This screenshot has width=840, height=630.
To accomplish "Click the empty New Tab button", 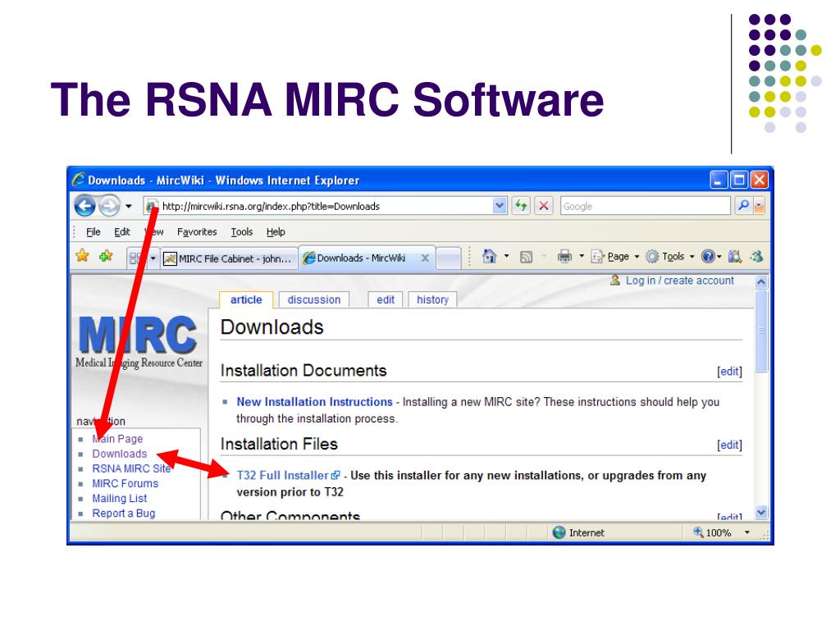I will (x=449, y=258).
